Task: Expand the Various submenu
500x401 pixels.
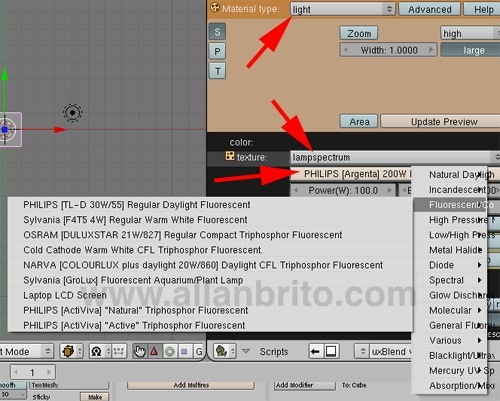Action: [450, 340]
